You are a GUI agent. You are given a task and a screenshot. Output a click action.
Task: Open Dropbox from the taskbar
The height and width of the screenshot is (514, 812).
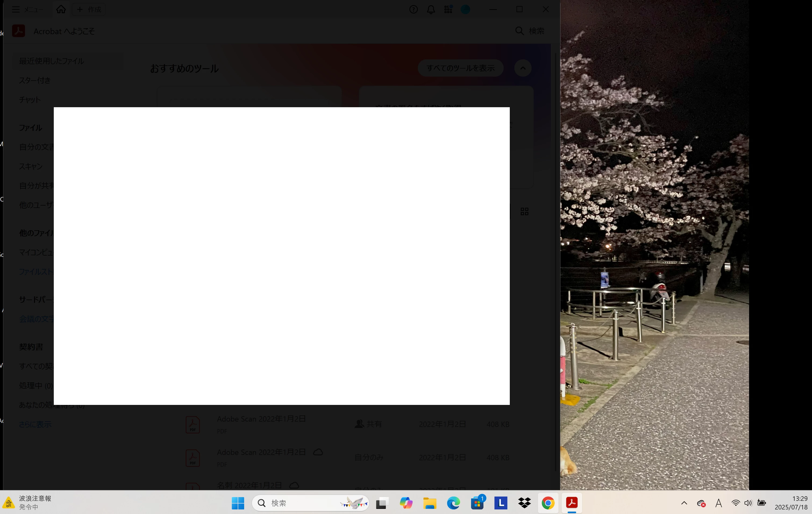pos(524,503)
